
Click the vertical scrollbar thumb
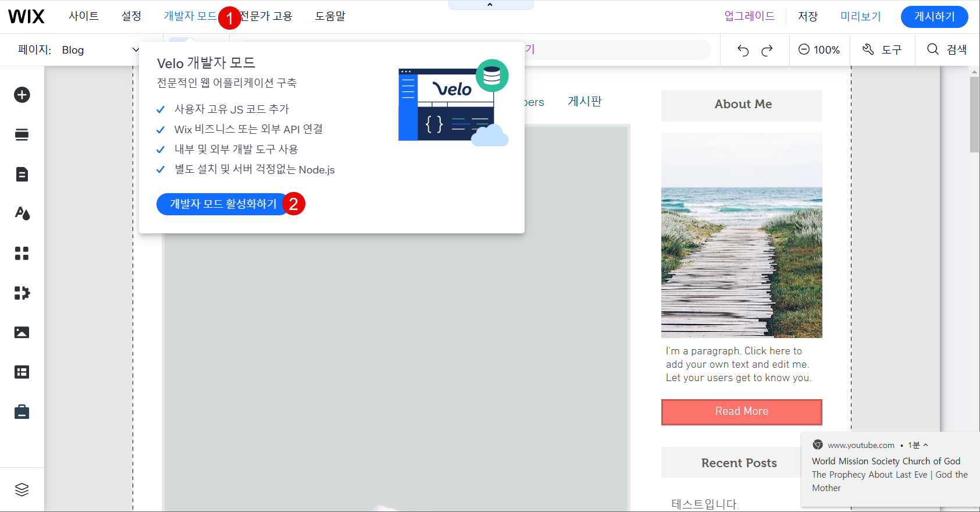pos(975,114)
